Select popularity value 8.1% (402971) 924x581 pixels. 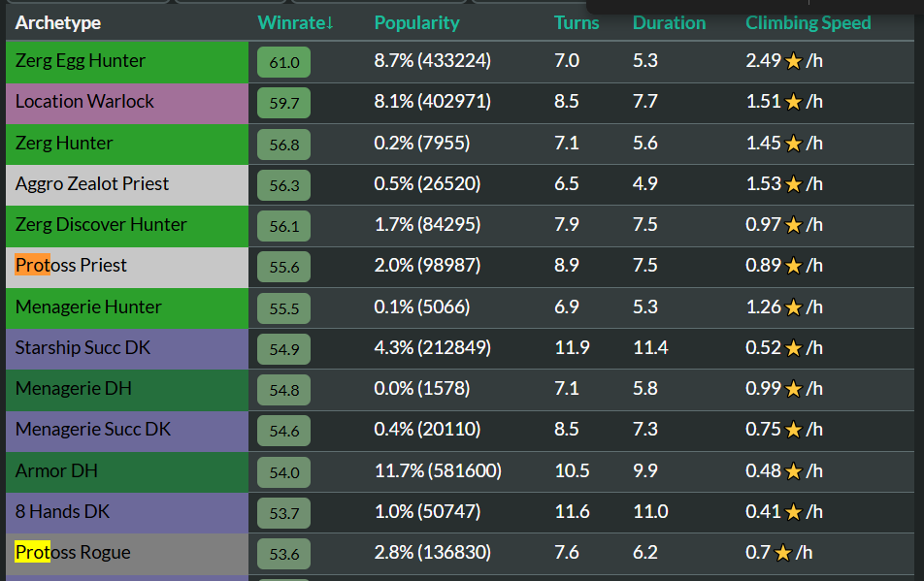433,101
